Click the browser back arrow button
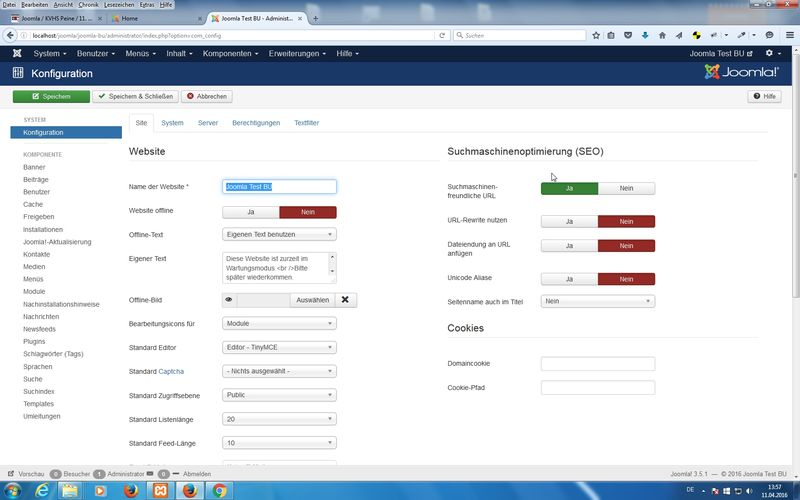This screenshot has width=800, height=500. point(10,35)
